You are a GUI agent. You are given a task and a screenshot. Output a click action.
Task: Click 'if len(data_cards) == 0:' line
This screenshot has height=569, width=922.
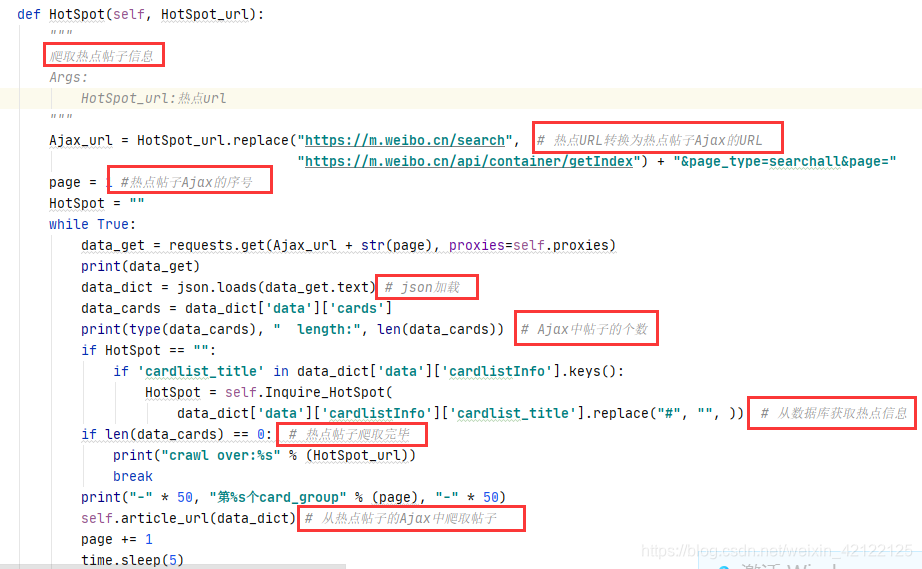coord(176,435)
